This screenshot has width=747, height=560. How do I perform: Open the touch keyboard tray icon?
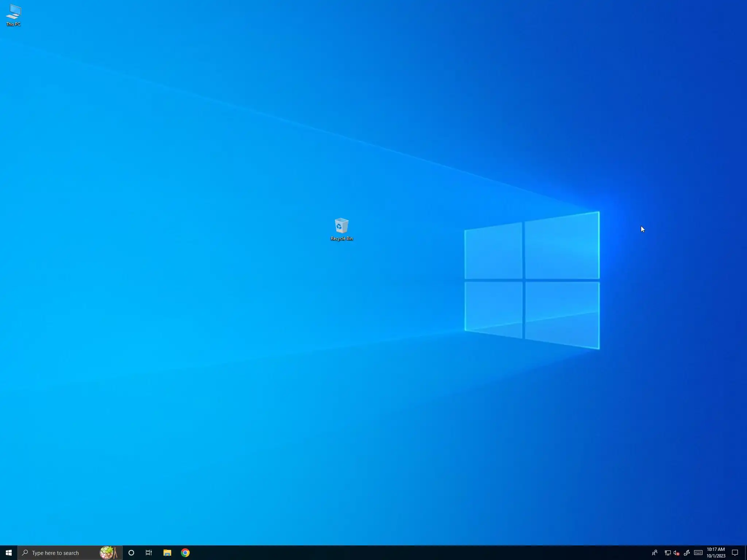click(698, 553)
